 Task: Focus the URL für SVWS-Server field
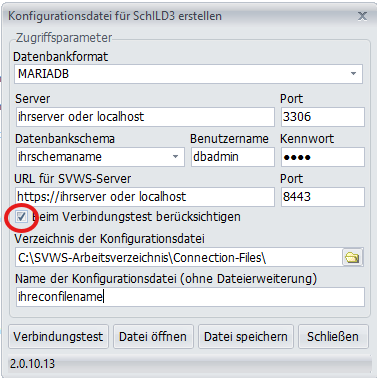(145, 197)
